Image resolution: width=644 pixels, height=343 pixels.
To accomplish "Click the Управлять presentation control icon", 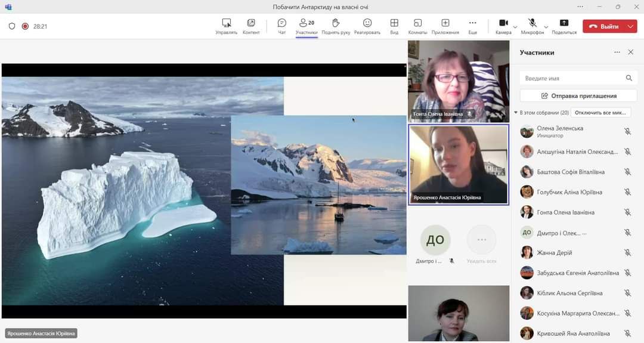I will coord(227,23).
